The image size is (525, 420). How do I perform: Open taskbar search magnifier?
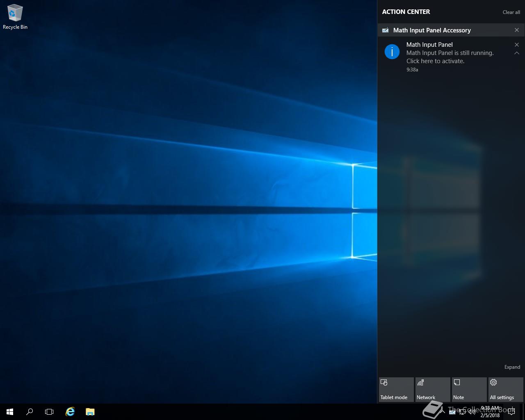tap(30, 412)
